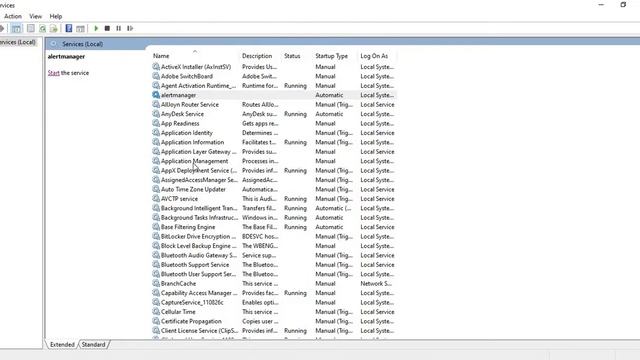The image size is (640, 360).
Task: Open the blue Help toolbar icon
Action: click(69, 28)
